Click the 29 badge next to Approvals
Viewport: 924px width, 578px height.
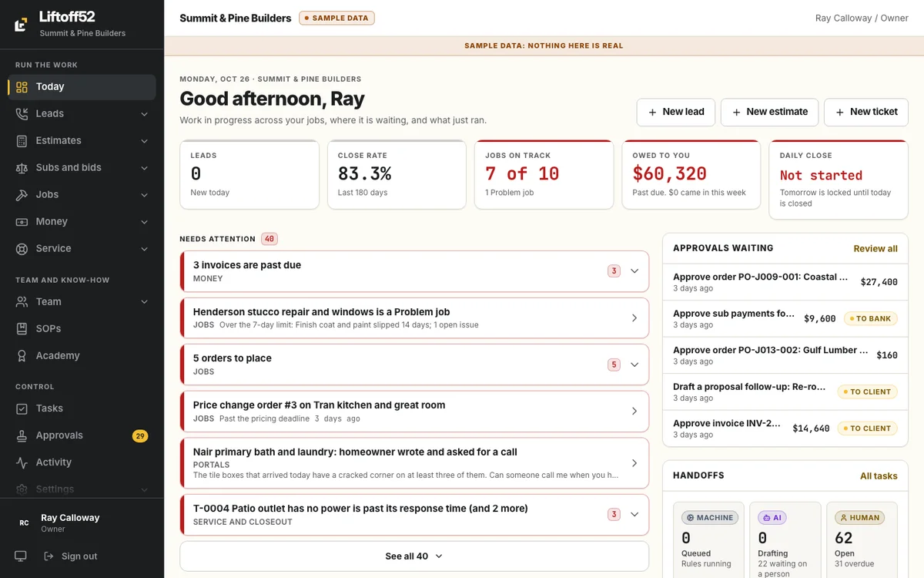click(140, 436)
